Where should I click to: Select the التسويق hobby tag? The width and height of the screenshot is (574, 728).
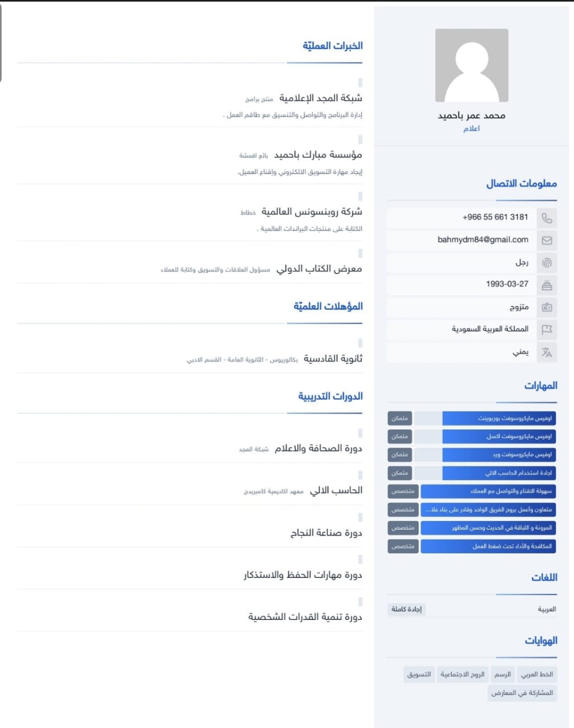click(x=419, y=674)
